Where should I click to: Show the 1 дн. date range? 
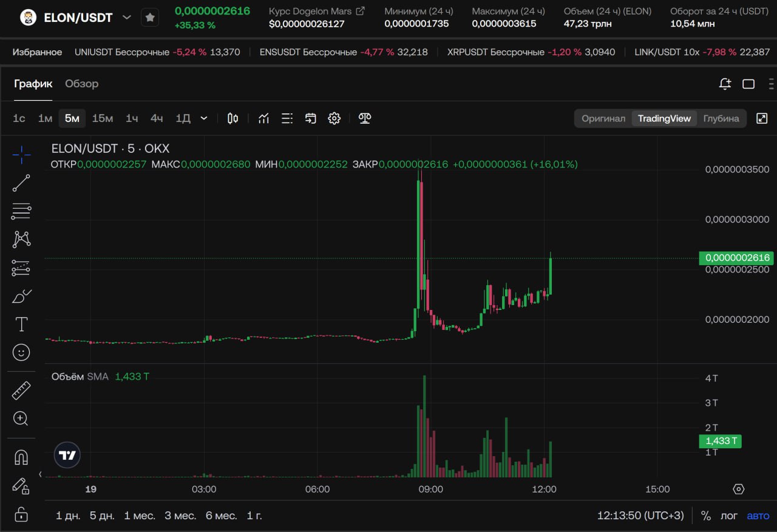click(68, 516)
